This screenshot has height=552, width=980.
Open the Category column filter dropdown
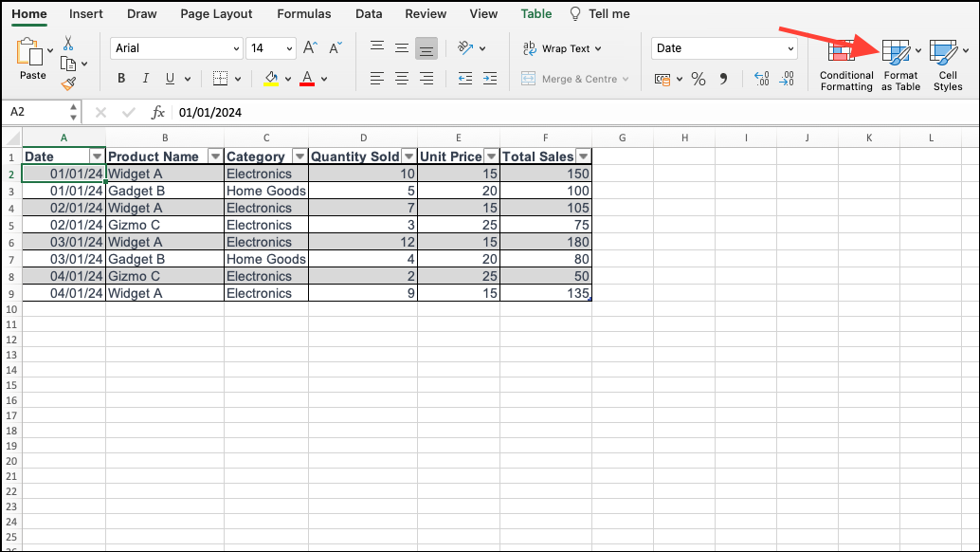click(300, 156)
